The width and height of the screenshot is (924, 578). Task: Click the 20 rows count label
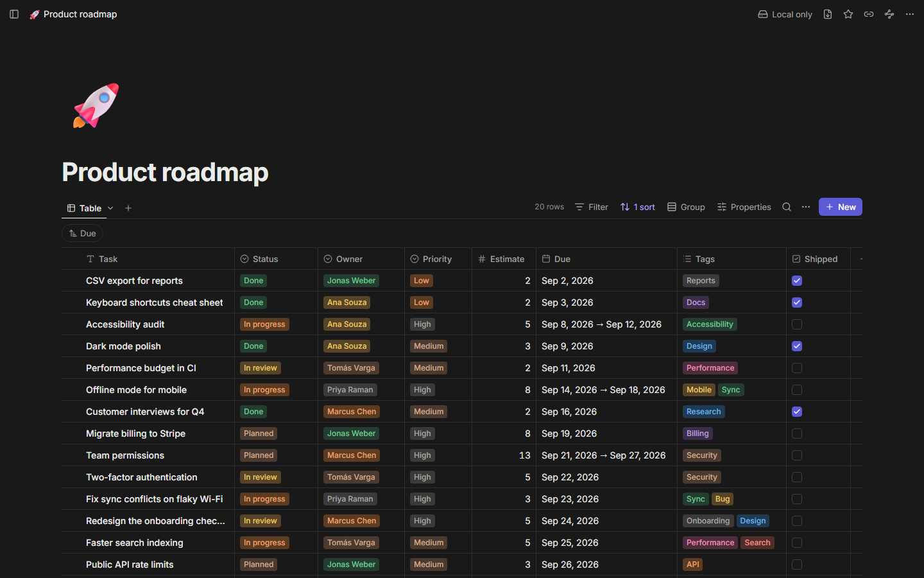(x=549, y=207)
